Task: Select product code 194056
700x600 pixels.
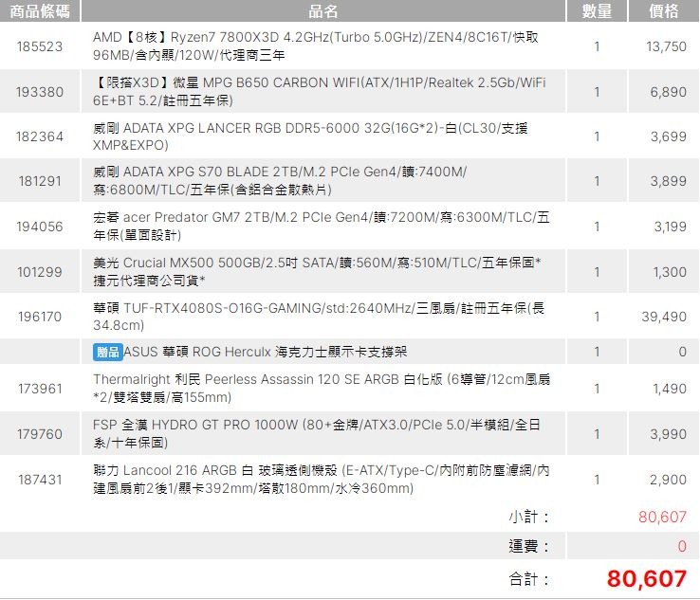Action: click(40, 227)
